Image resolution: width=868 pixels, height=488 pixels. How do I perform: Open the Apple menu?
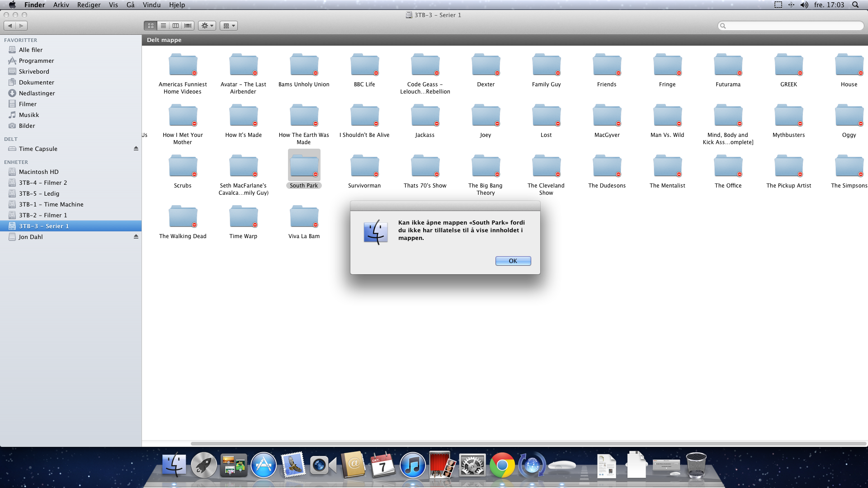[x=12, y=5]
